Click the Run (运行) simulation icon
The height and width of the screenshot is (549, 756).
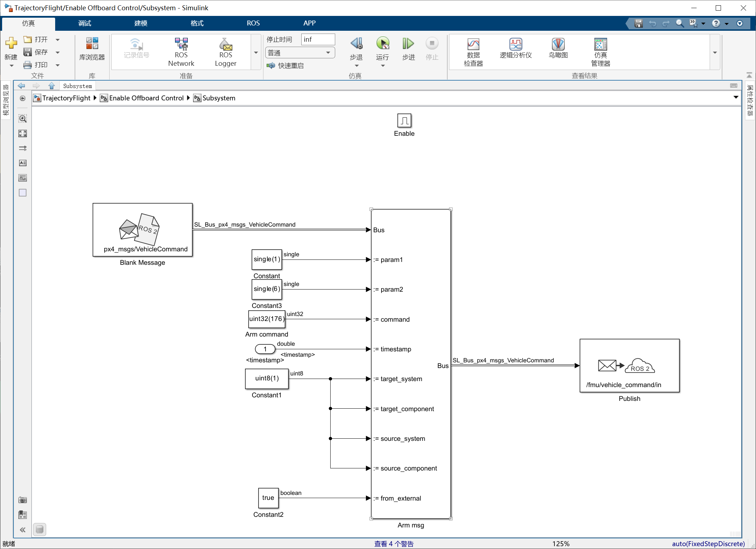tap(383, 43)
